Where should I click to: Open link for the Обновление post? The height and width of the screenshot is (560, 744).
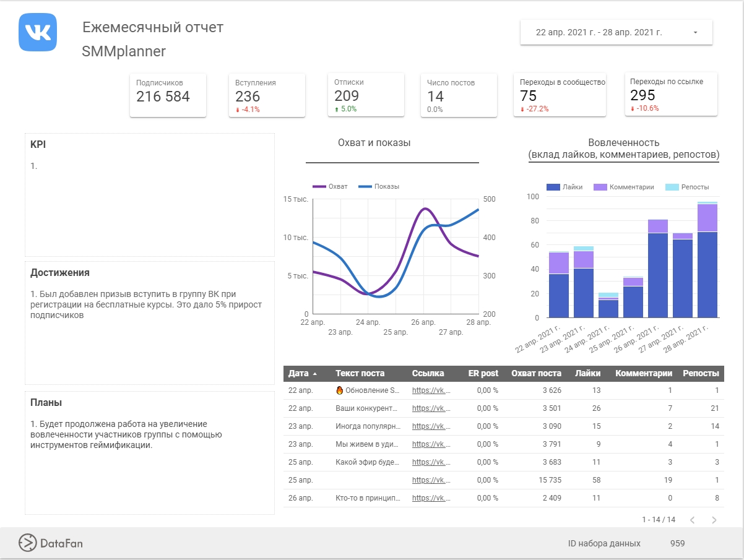click(x=431, y=390)
